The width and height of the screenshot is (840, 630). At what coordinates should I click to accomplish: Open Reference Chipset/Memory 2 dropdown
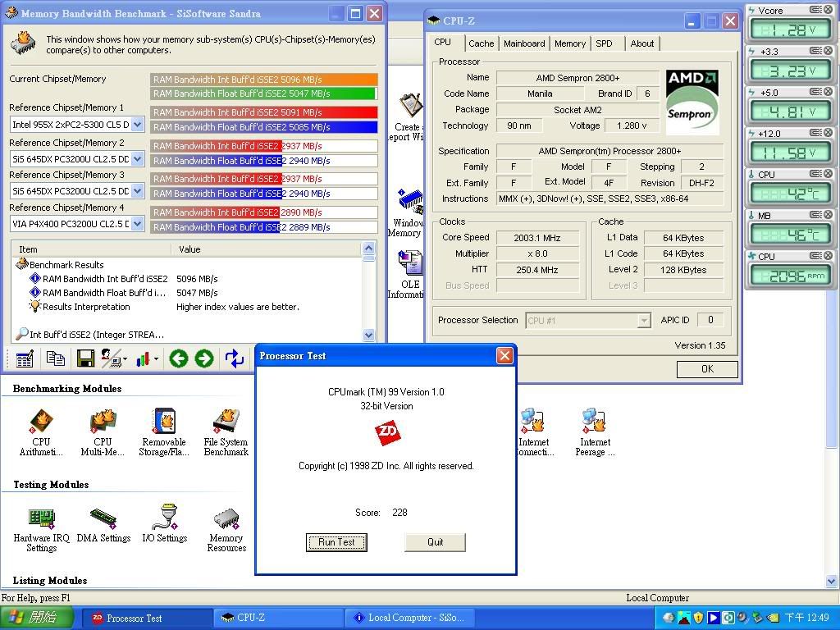[x=138, y=159]
